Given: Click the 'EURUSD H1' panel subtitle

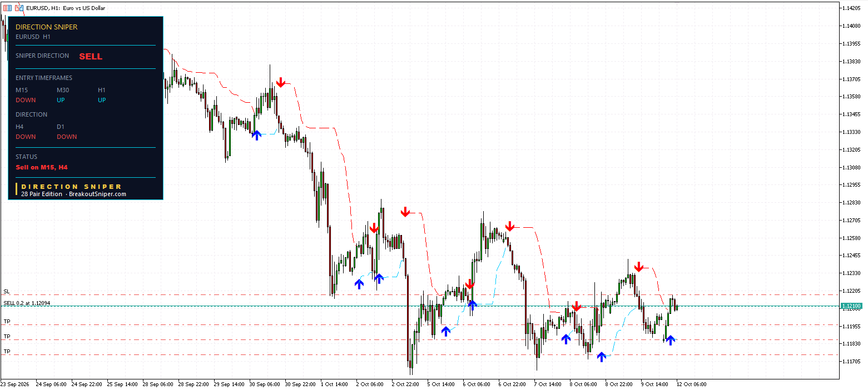Looking at the screenshot, I should (x=33, y=37).
